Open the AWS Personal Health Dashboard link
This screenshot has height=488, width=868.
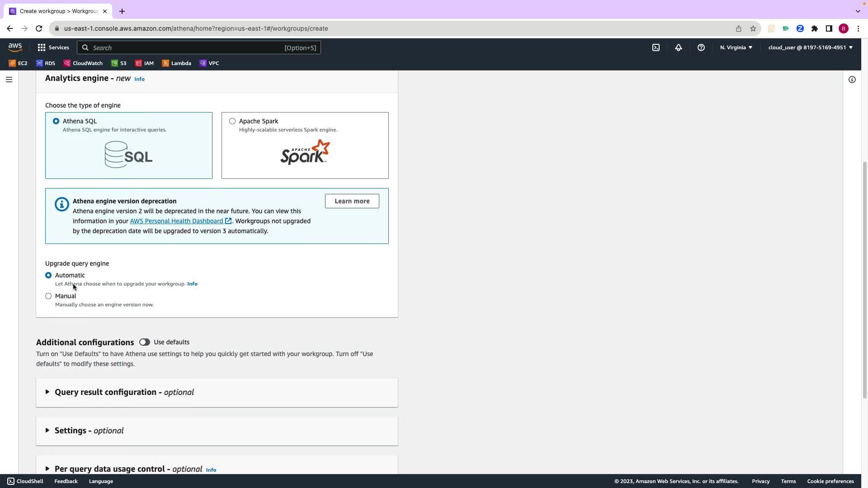pyautogui.click(x=176, y=221)
